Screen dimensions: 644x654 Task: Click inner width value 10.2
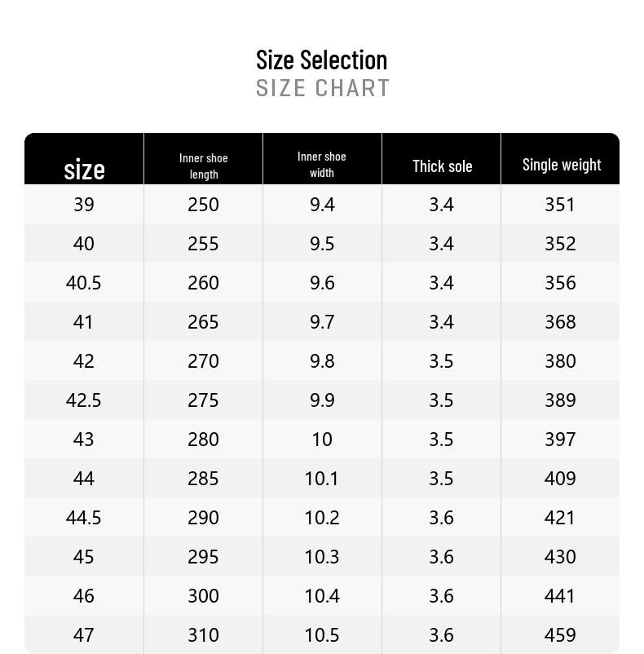(322, 518)
